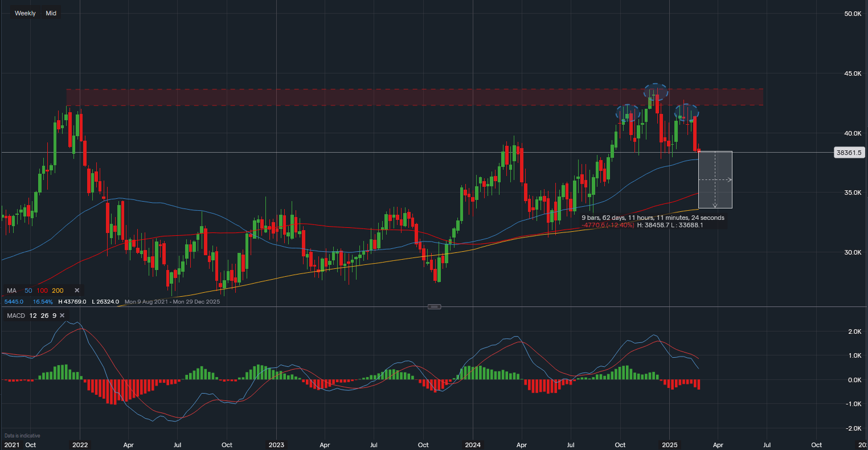The height and width of the screenshot is (450, 868).
Task: Open the Weekly timeframe selector
Action: pos(25,13)
